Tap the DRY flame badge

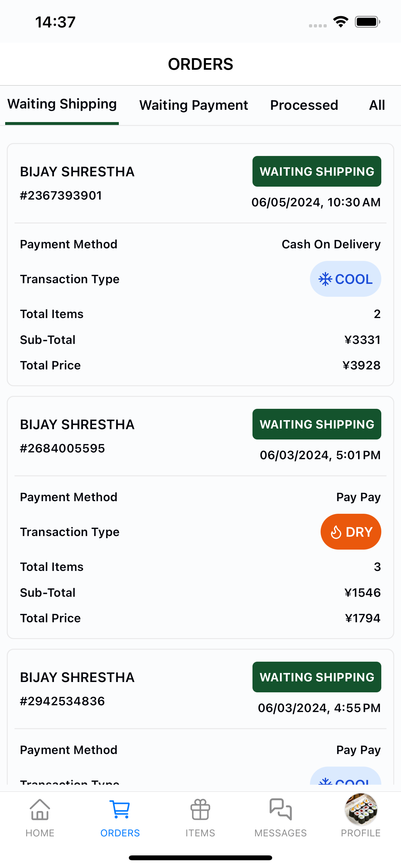coord(351,532)
